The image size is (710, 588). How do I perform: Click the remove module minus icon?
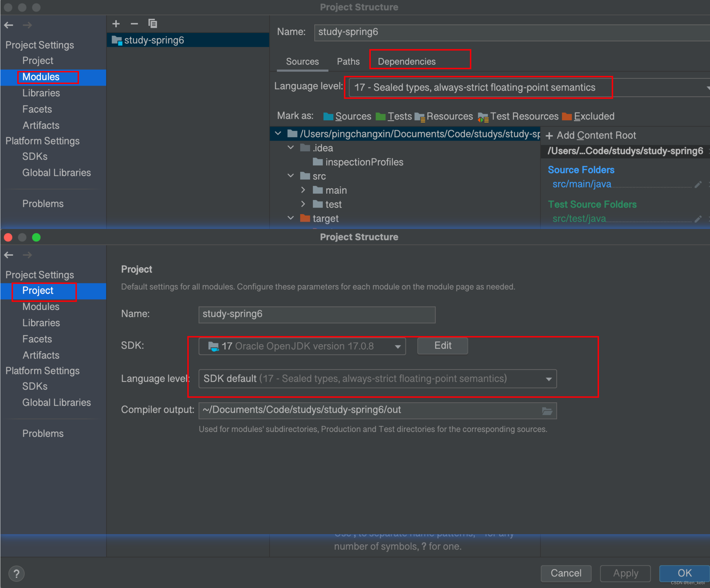tap(133, 24)
